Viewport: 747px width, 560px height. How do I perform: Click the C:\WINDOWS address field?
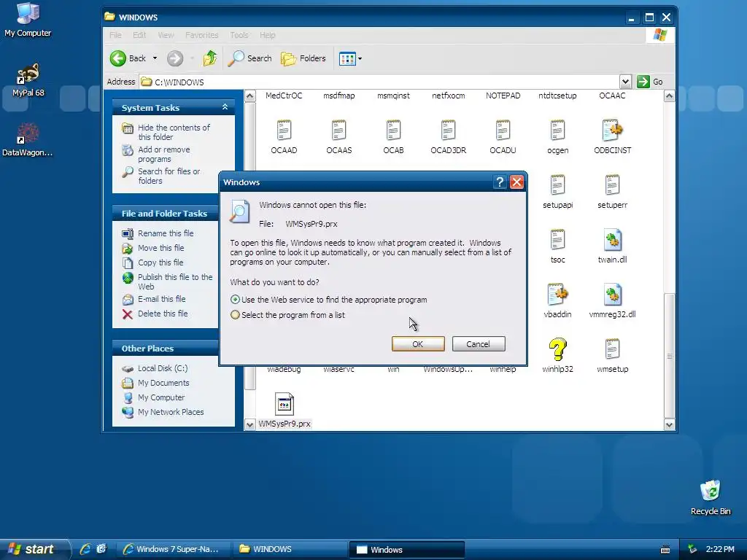tap(379, 82)
